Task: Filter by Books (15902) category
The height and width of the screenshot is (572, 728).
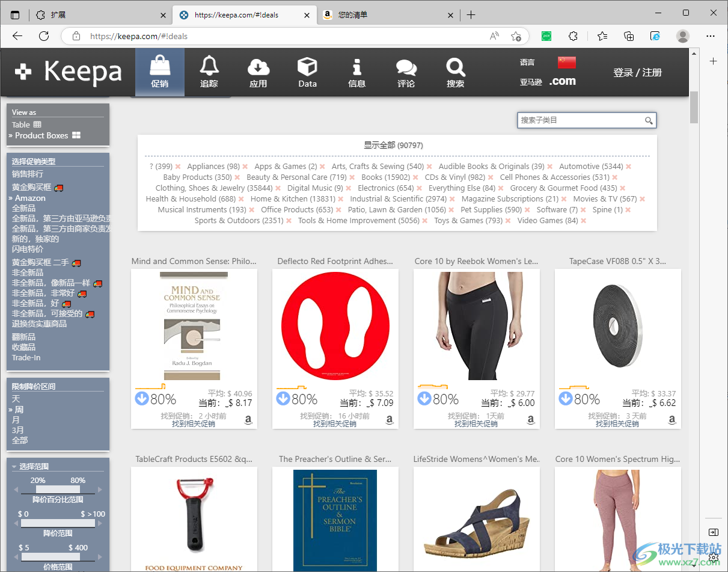Action: 386,177
